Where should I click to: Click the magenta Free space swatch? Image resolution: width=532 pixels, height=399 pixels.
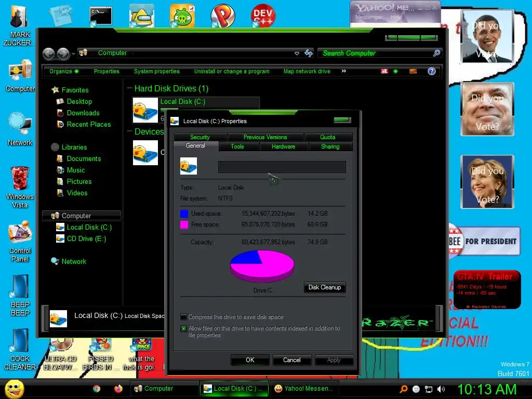(x=184, y=224)
